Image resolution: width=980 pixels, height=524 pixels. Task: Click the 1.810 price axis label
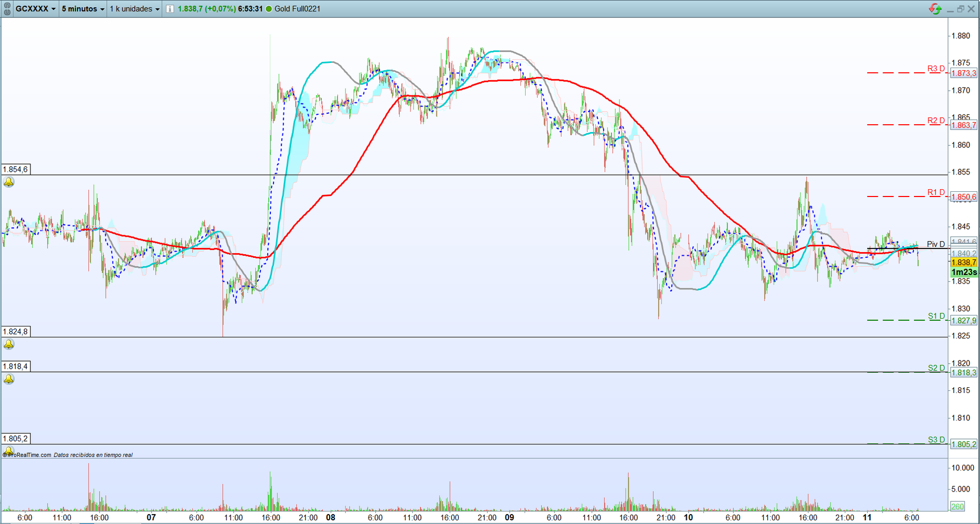point(961,418)
